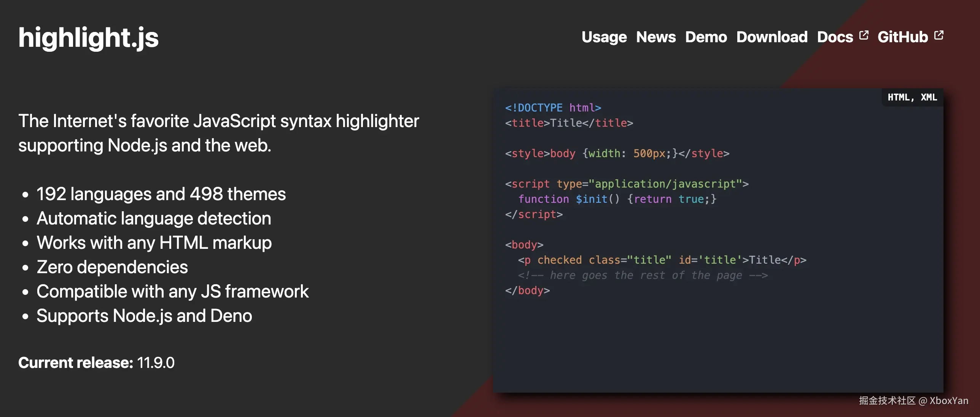Click the highlight.js logo title

(88, 38)
